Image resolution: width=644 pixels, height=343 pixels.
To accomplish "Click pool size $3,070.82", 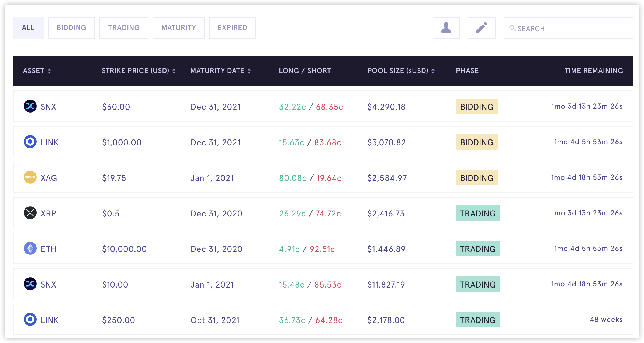I will 386,142.
